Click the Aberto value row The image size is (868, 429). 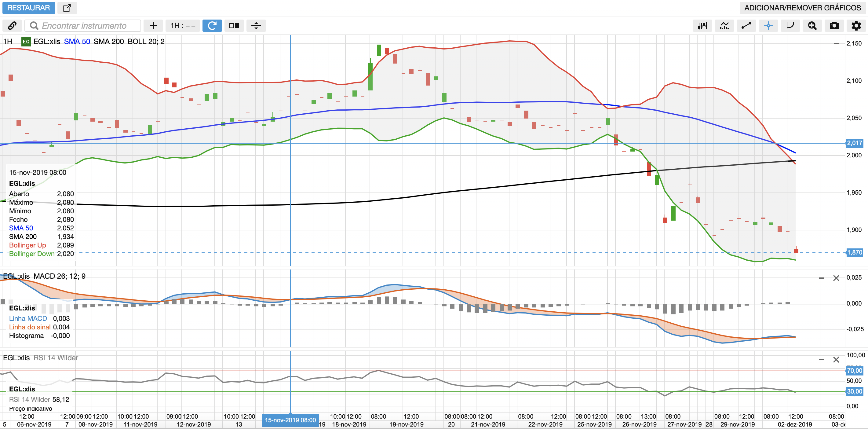pyautogui.click(x=42, y=194)
